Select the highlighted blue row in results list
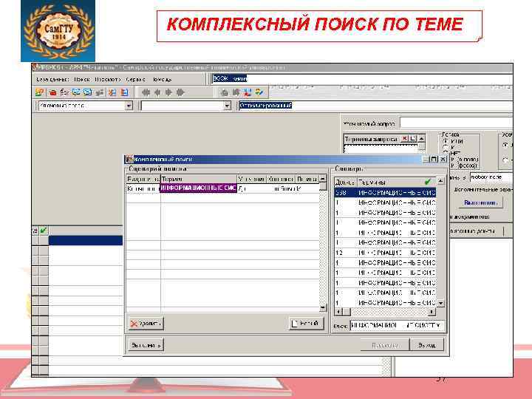Image resolution: width=532 pixels, height=399 pixels. coord(86,240)
